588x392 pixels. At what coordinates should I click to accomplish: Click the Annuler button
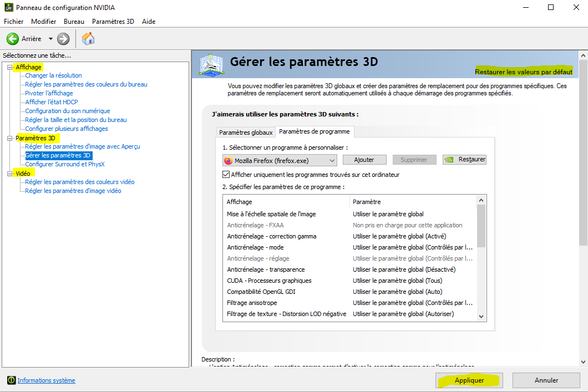[x=546, y=380]
